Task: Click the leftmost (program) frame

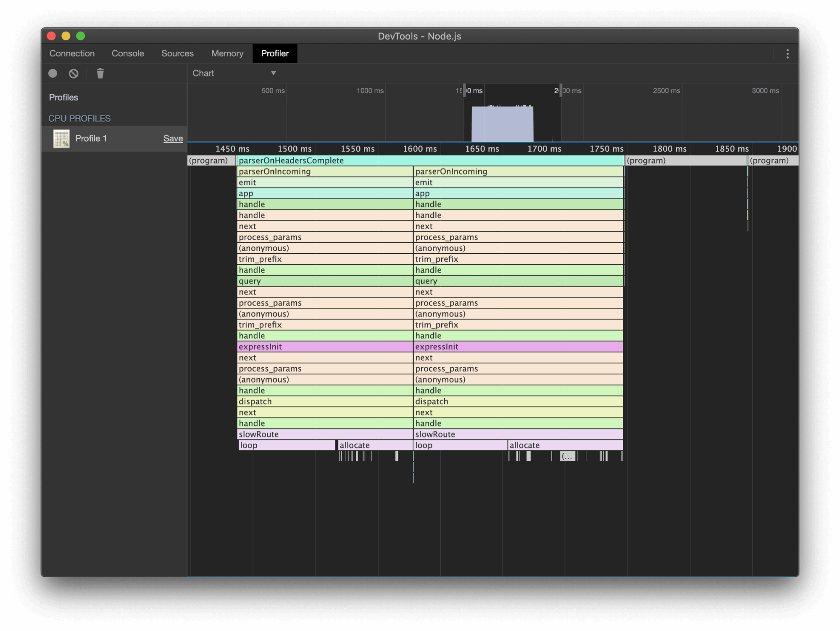Action: (211, 161)
